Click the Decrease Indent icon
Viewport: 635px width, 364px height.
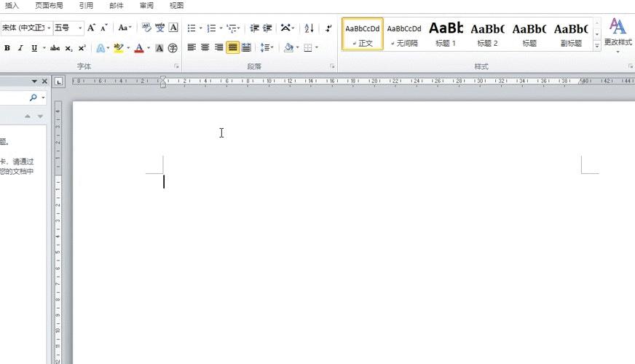coord(254,28)
